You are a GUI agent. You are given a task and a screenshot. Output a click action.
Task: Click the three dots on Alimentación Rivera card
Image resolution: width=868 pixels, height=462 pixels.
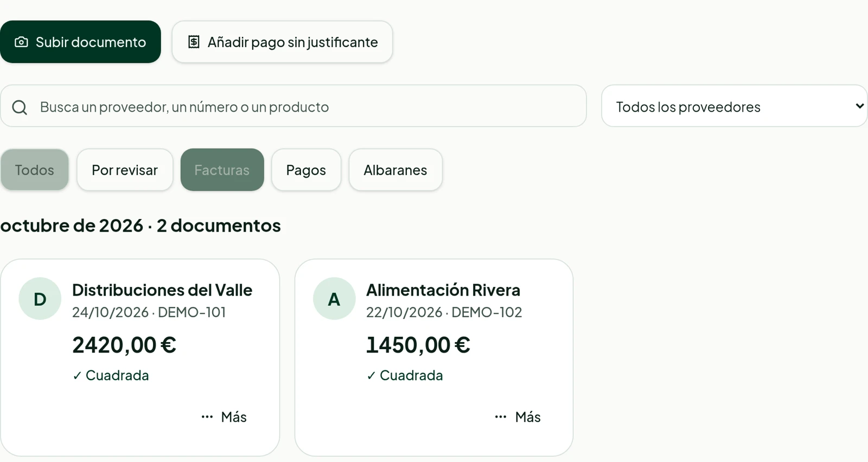[x=501, y=417]
